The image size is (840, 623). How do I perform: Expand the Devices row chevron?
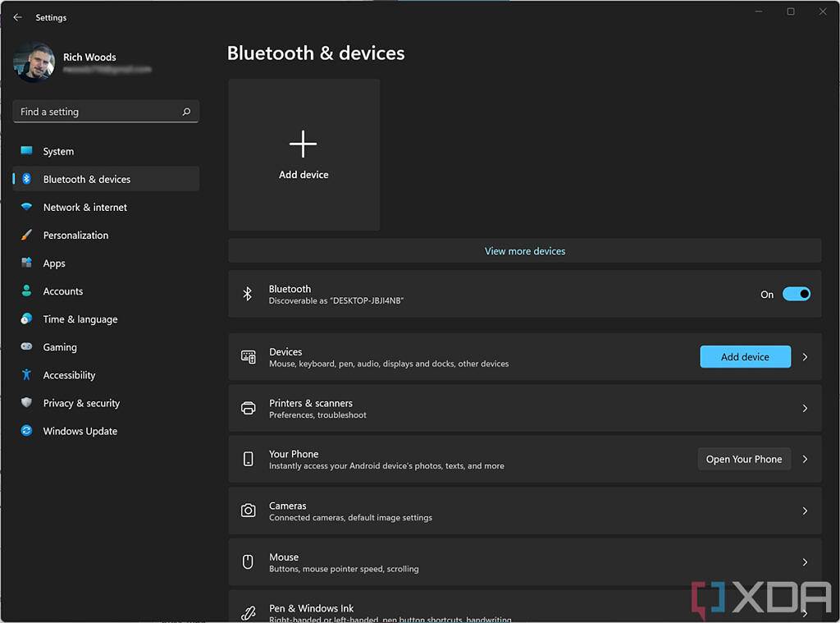[x=805, y=356]
